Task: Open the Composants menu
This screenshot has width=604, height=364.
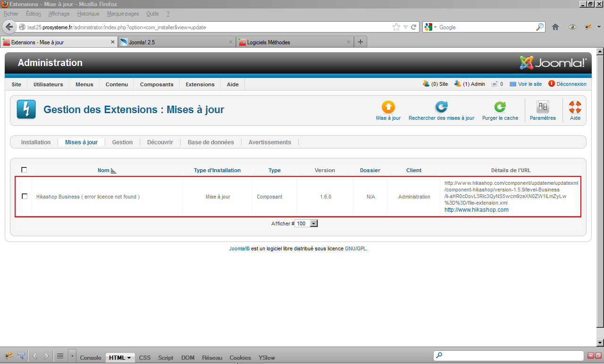Action: pos(157,84)
